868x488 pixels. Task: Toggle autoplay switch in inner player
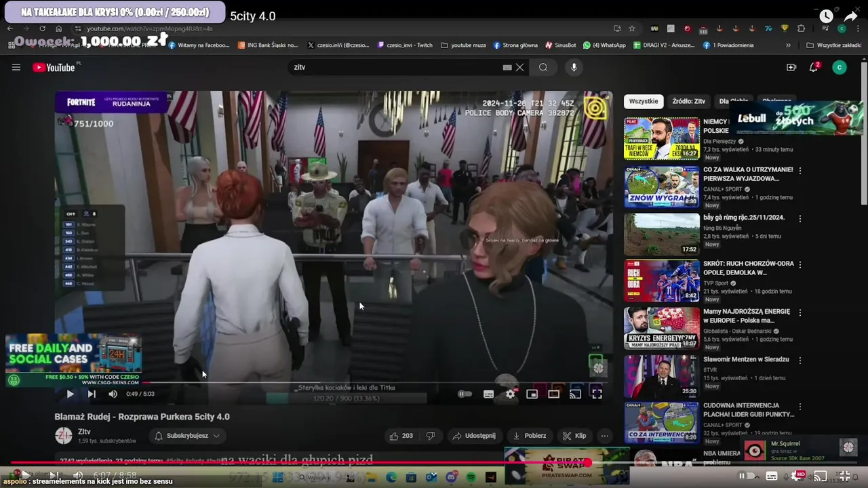tap(465, 394)
